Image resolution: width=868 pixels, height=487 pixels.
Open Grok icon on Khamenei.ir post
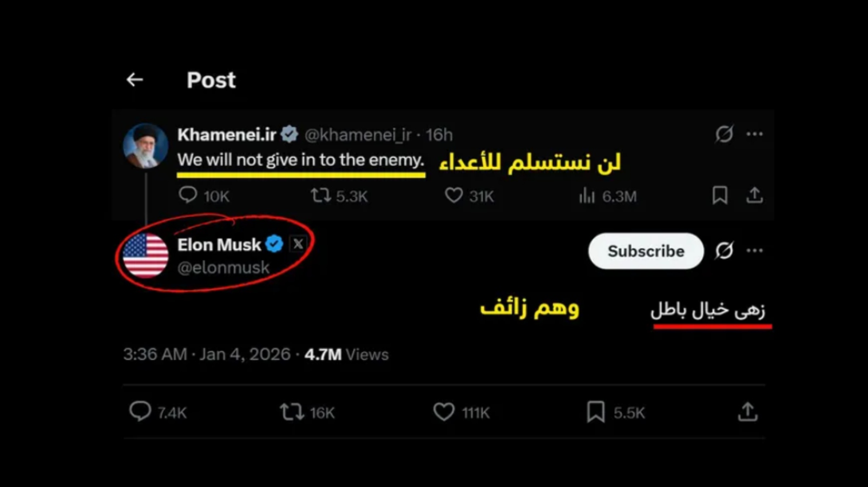tap(724, 134)
